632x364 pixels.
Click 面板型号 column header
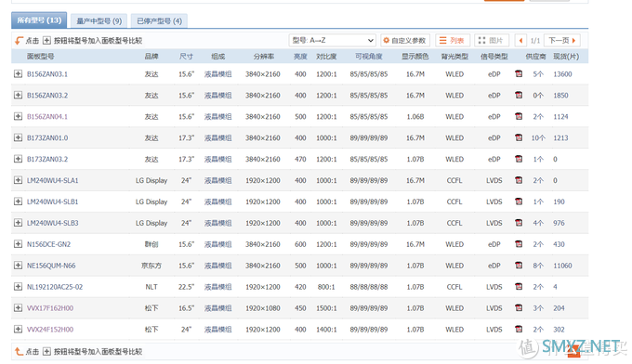tap(40, 57)
